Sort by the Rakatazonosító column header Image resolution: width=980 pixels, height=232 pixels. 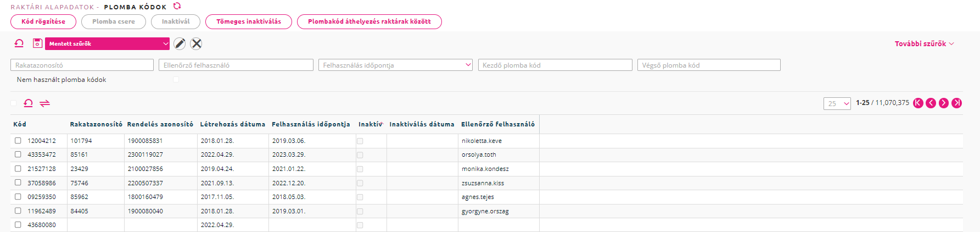click(x=96, y=124)
